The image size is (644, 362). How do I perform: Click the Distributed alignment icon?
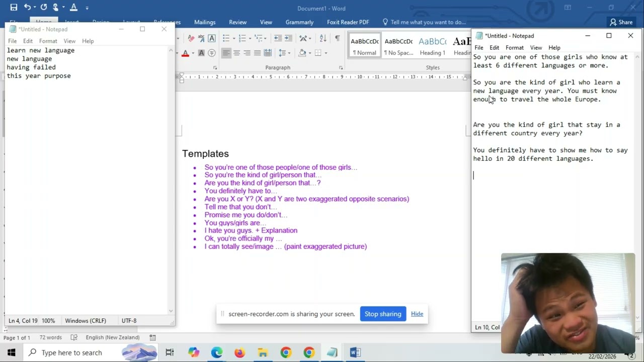click(x=268, y=53)
